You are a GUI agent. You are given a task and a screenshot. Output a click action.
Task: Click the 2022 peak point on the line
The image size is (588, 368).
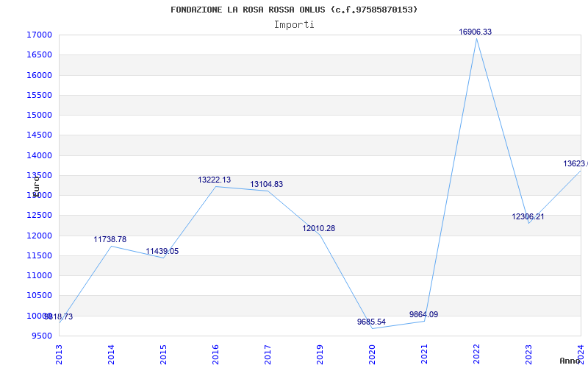click(476, 38)
